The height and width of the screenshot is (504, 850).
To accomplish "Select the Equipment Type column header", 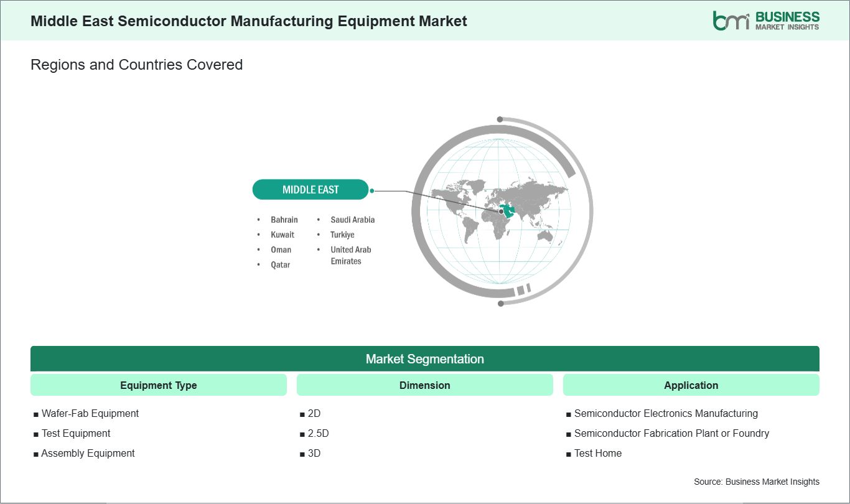I will 158,385.
